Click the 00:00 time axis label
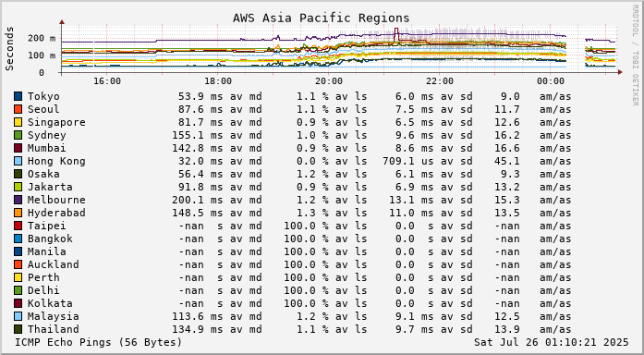The height and width of the screenshot is (355, 644). [x=551, y=81]
